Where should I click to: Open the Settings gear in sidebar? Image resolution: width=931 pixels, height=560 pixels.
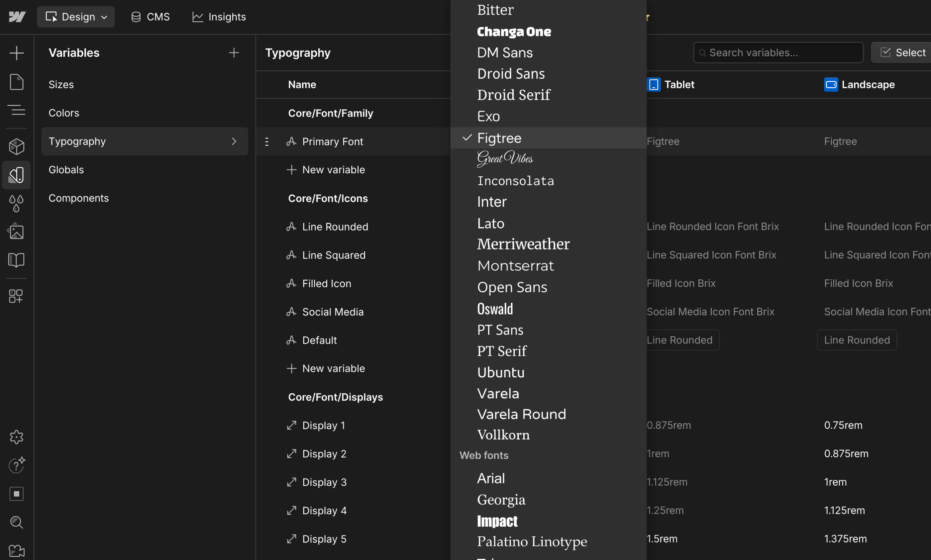point(17,436)
